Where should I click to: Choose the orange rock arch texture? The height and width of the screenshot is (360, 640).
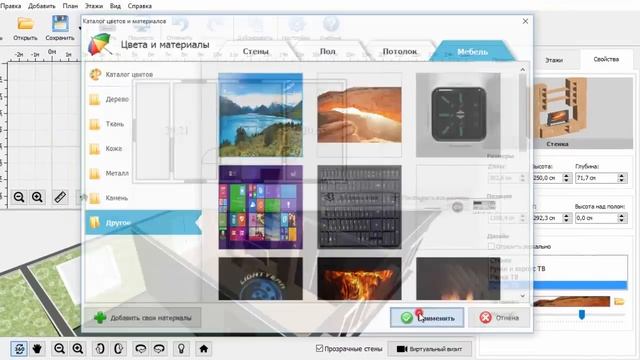click(x=359, y=115)
